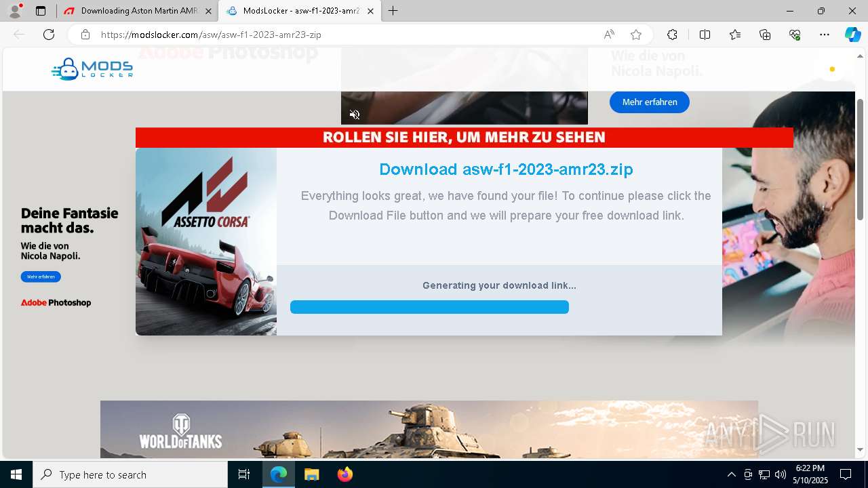The width and height of the screenshot is (868, 488).
Task: Enable split screen view
Action: pos(705,35)
